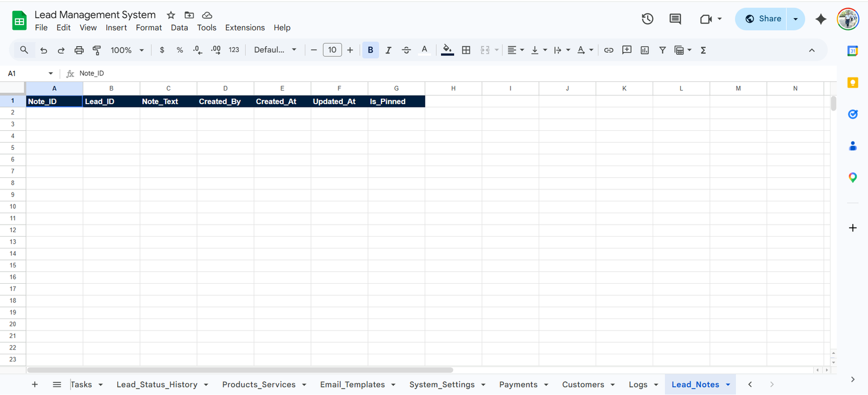The image size is (868, 395).
Task: Activate the paint format tool
Action: click(97, 50)
